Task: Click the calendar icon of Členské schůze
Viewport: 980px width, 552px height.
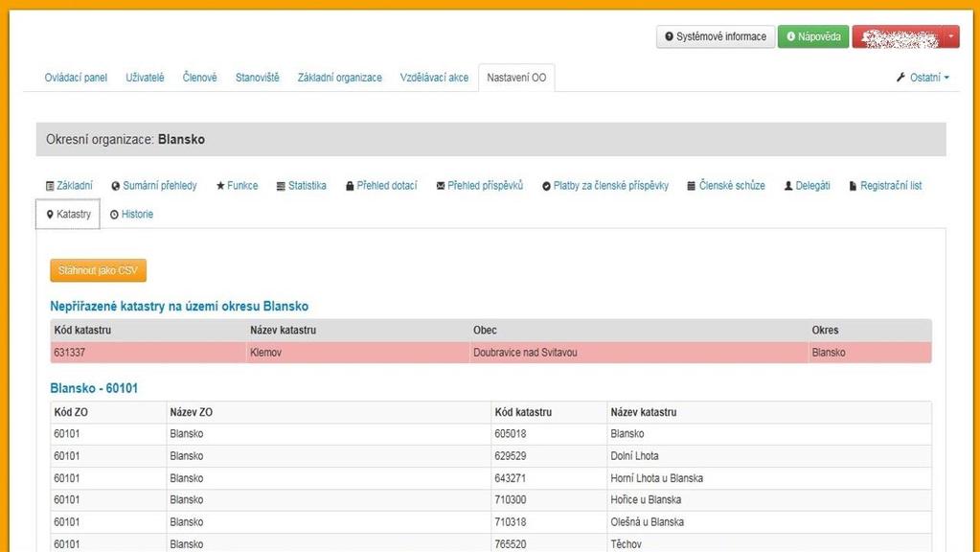Action: click(692, 186)
